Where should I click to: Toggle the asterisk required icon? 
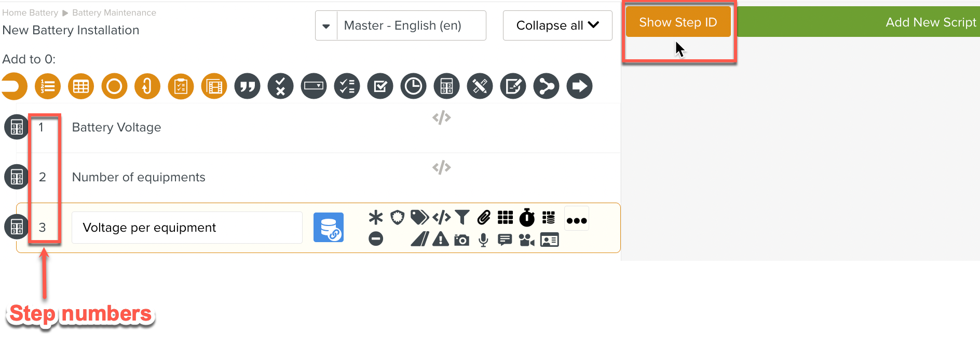click(376, 217)
